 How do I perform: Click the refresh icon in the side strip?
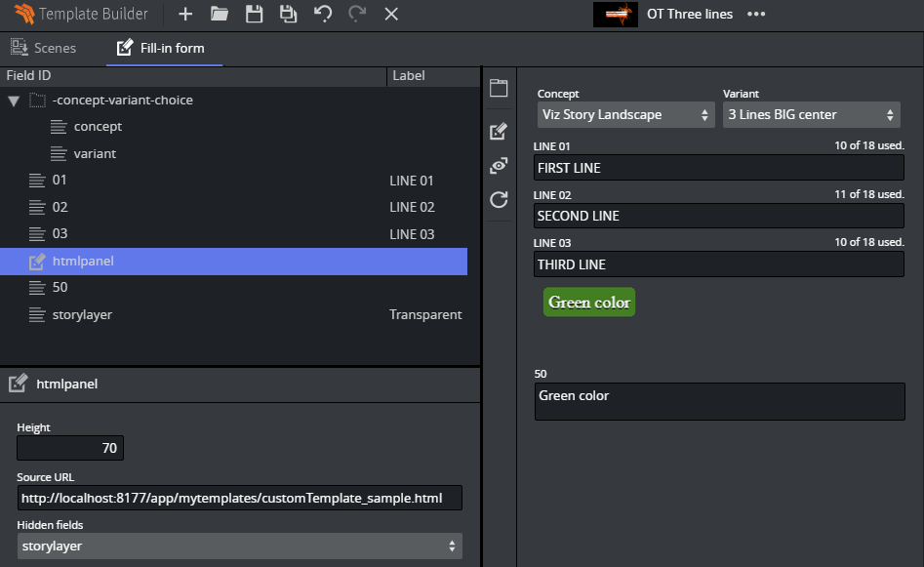[x=499, y=200]
